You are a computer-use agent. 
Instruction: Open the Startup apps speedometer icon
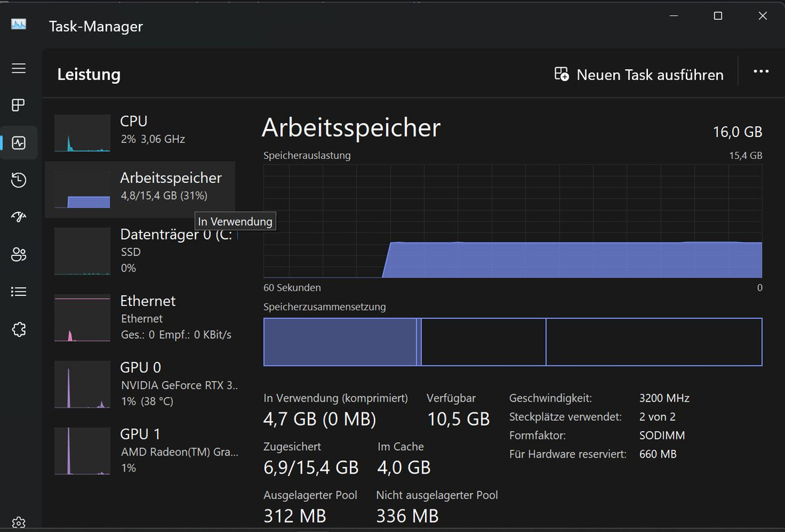click(19, 217)
